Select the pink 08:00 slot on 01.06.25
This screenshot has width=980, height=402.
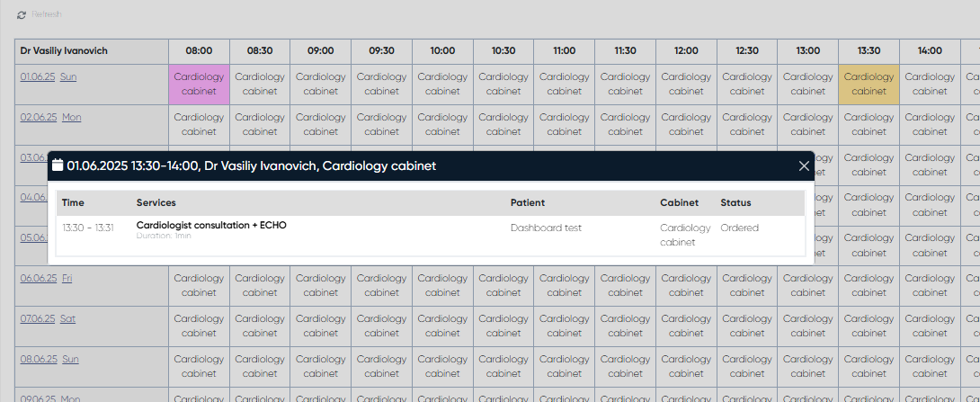199,84
